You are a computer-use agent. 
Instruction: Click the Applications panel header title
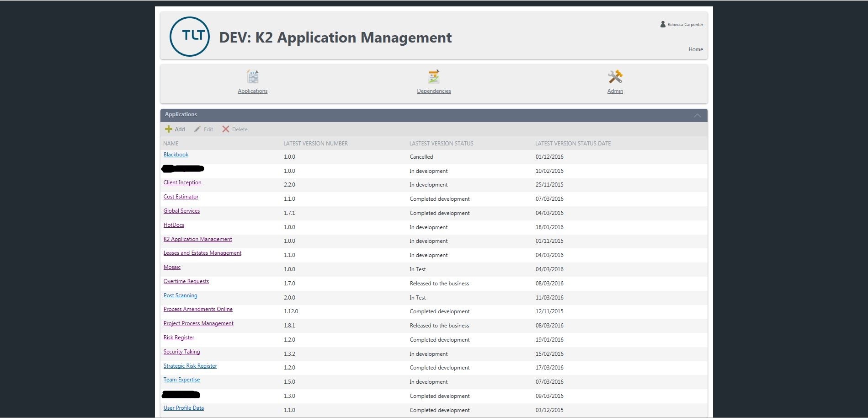tap(181, 114)
